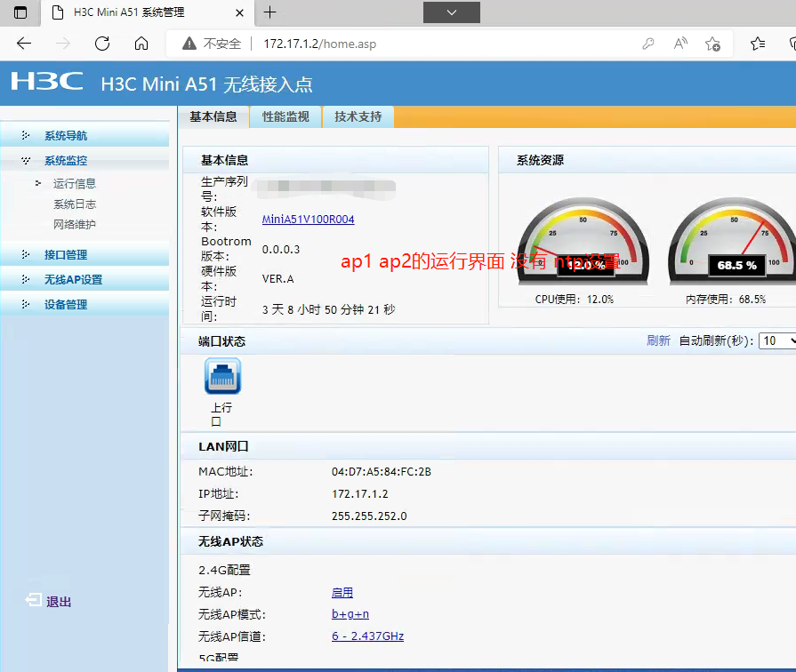Click the 端口状态 section header
Screen dimensions: 796x672
point(221,341)
